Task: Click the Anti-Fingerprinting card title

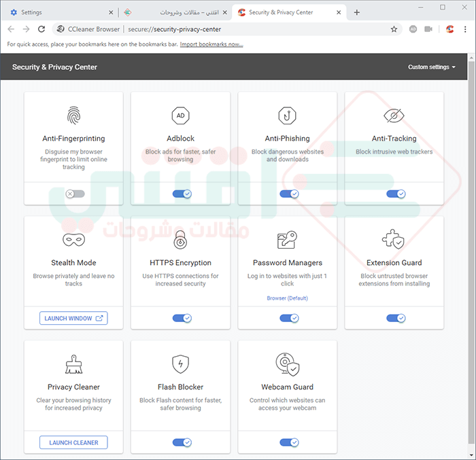Action: 73,139
